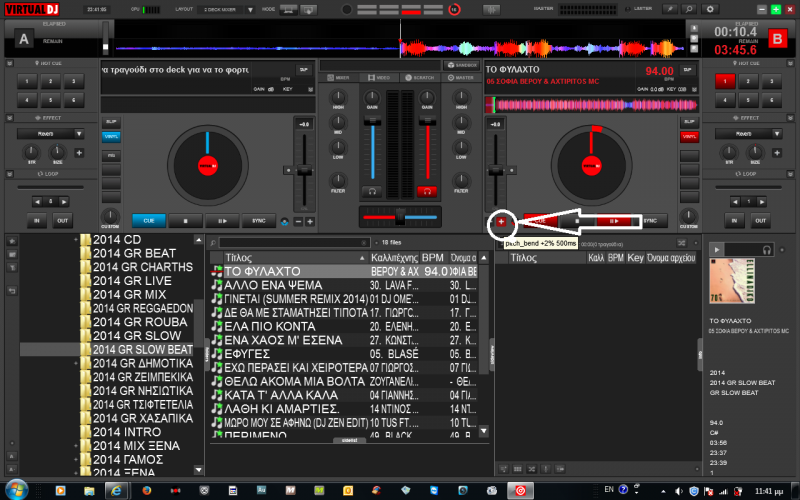Screen dimensions: 800x500
Task: Select the 2014 GR SLOW folder
Action: coord(137,336)
